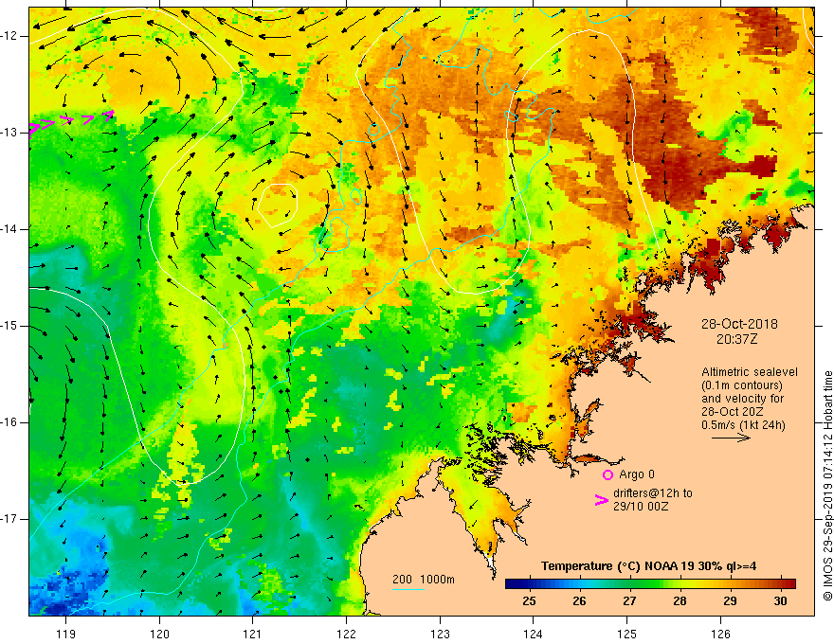Click the longitude axis label 125
Viewport: 834px width, 644px height.
click(627, 635)
